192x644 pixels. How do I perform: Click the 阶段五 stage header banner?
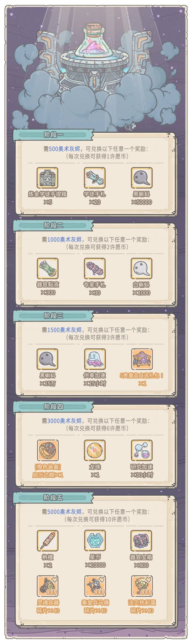(x=54, y=498)
